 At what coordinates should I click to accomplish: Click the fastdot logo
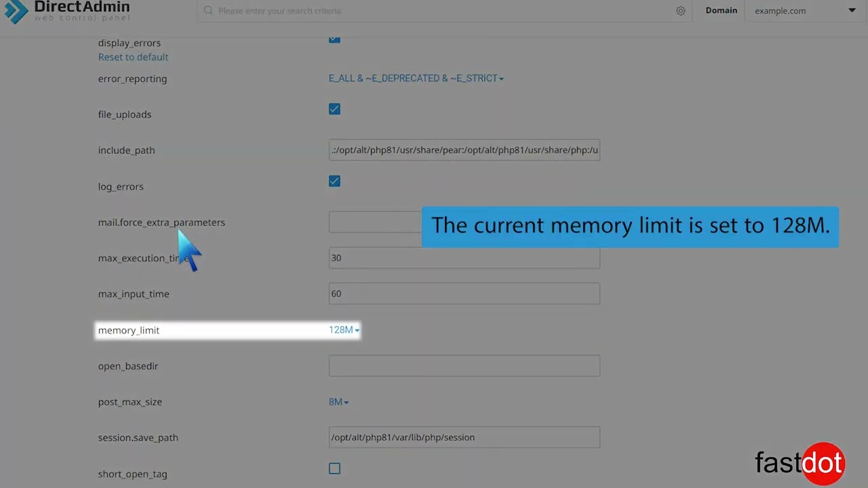coord(800,464)
